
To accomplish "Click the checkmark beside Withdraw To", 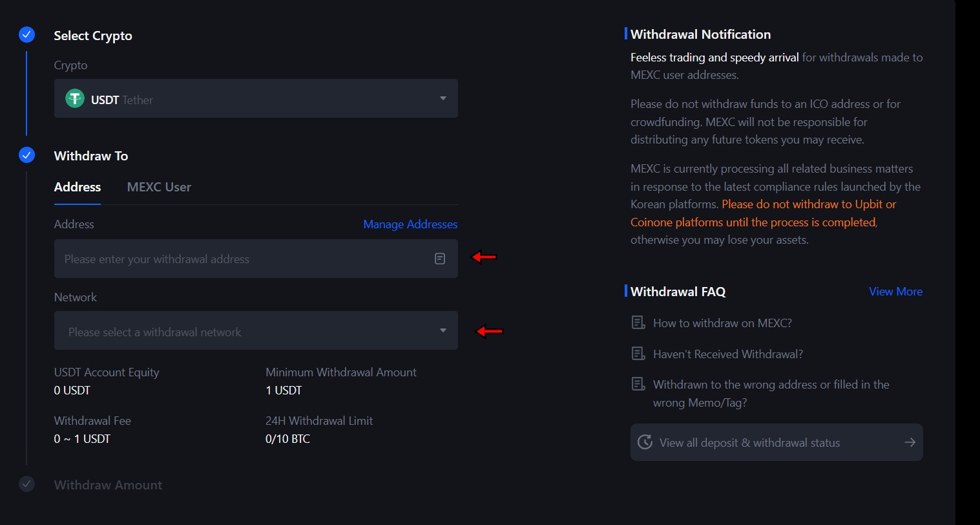I will (26, 155).
